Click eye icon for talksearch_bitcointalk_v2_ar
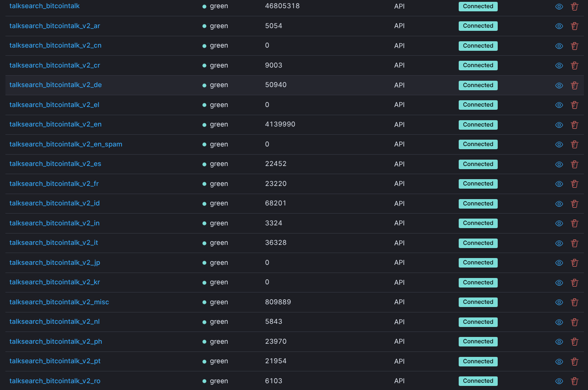Image resolution: width=588 pixels, height=390 pixels. tap(559, 26)
